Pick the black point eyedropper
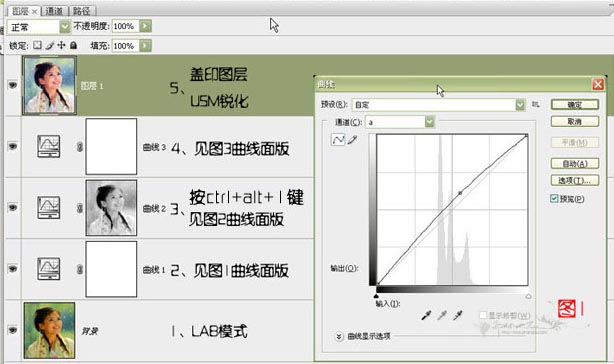This screenshot has width=614, height=364. coord(426,315)
